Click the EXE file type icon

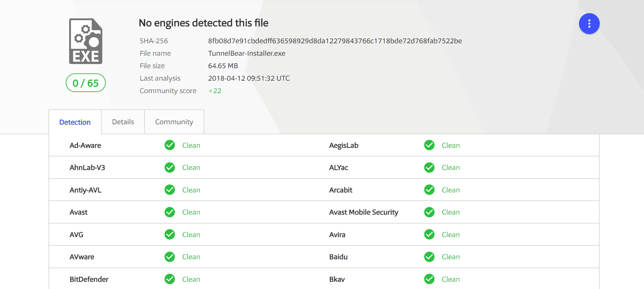(x=86, y=41)
